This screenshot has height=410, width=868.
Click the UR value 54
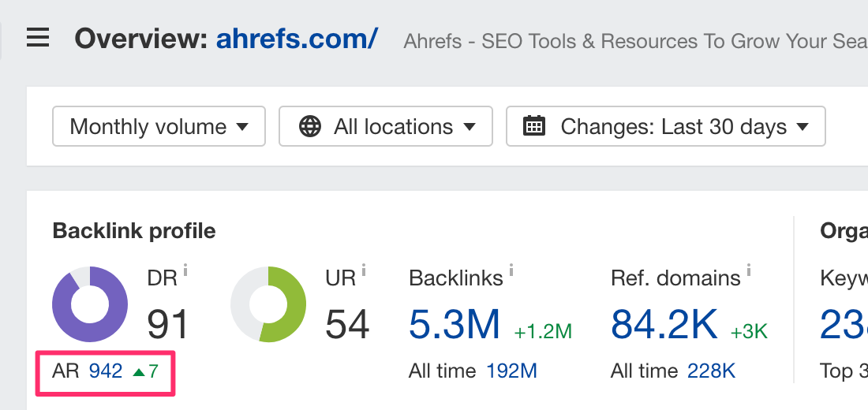tap(347, 325)
